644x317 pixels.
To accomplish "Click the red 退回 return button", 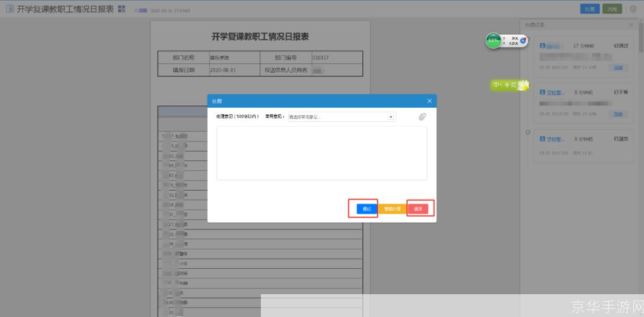I will [x=418, y=209].
